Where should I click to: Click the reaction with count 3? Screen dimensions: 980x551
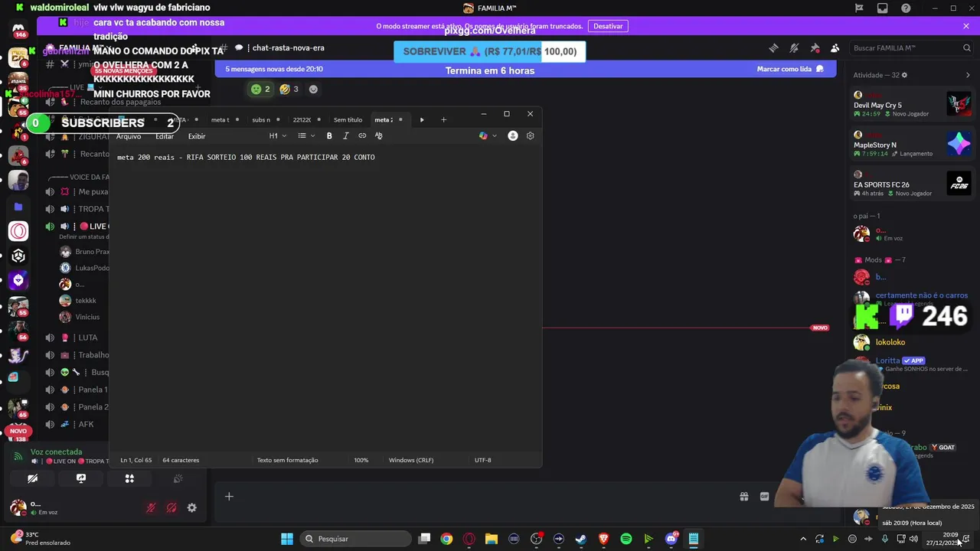pos(289,90)
